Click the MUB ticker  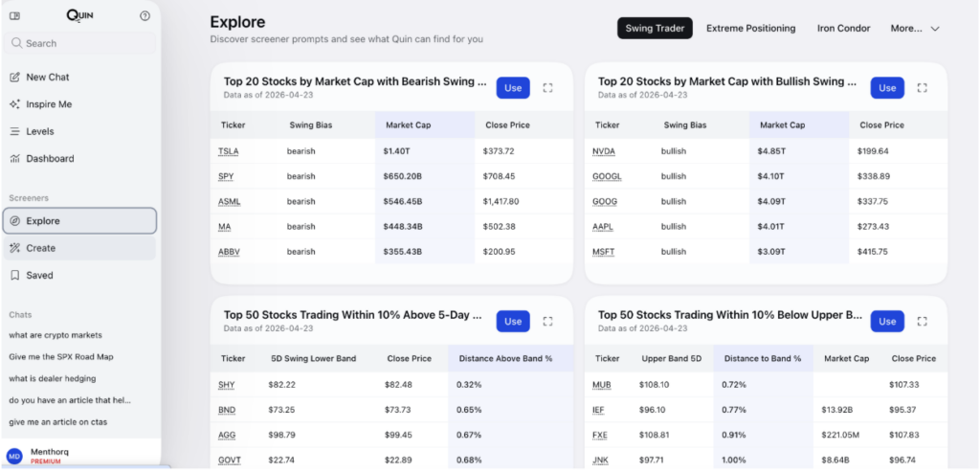(601, 385)
